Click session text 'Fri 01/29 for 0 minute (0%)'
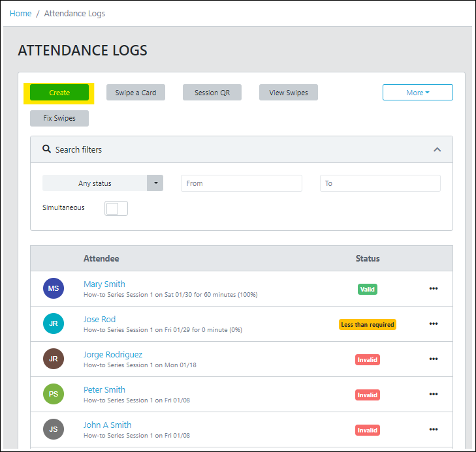 (203, 329)
